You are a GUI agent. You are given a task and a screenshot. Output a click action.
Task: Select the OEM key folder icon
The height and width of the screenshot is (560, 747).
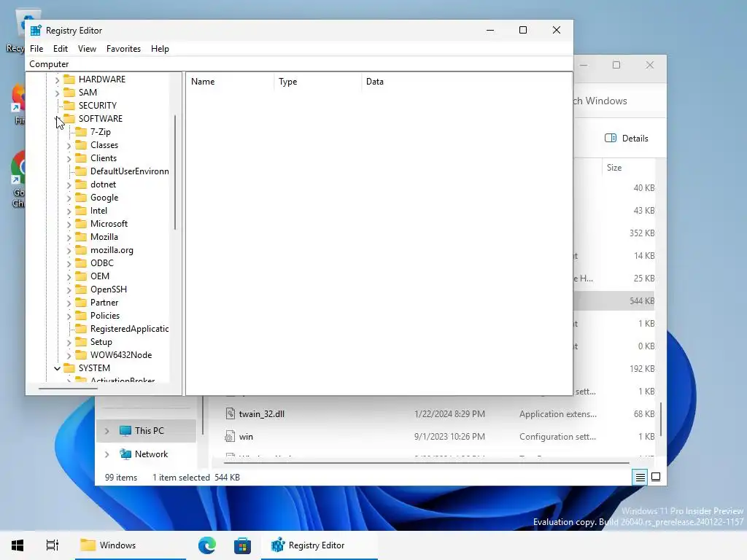pos(82,276)
